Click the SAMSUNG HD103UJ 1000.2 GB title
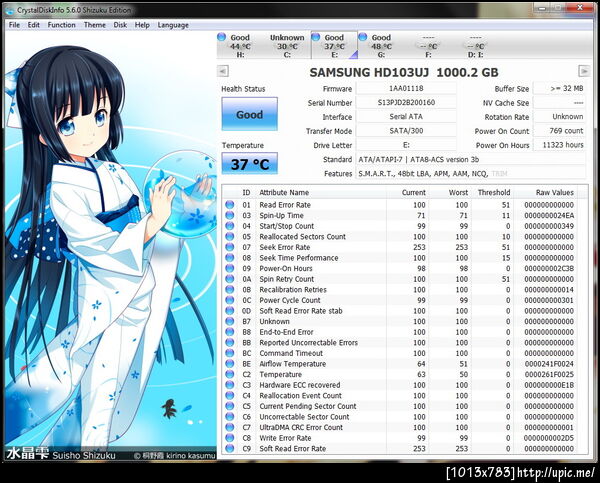600x483 pixels. click(404, 72)
